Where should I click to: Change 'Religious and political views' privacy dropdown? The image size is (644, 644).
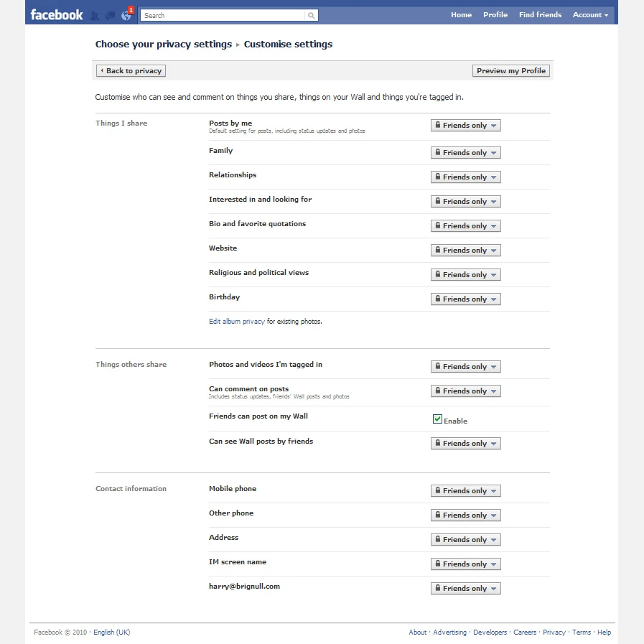pos(465,275)
